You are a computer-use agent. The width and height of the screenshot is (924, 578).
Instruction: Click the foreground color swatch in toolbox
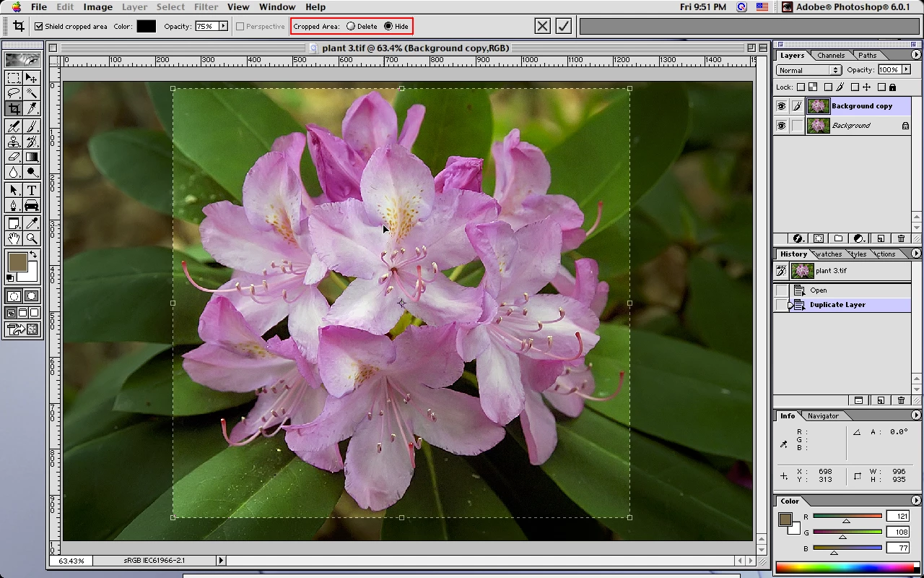click(17, 262)
